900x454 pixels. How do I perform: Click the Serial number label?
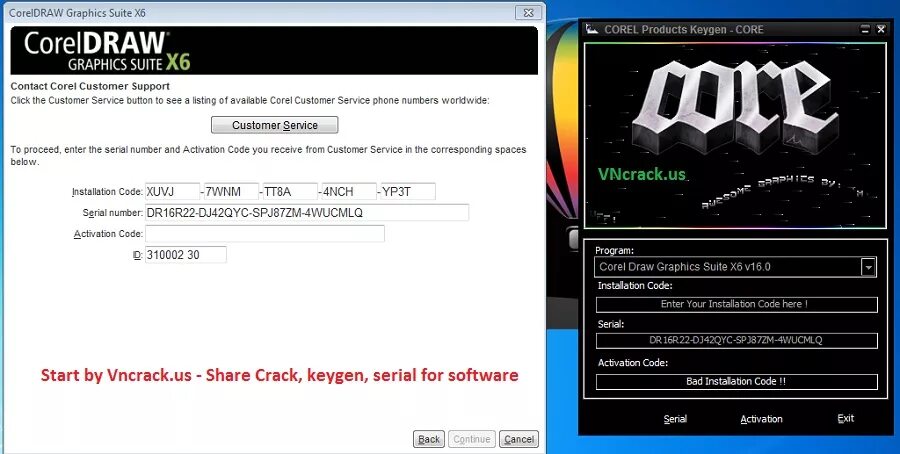[112, 213]
